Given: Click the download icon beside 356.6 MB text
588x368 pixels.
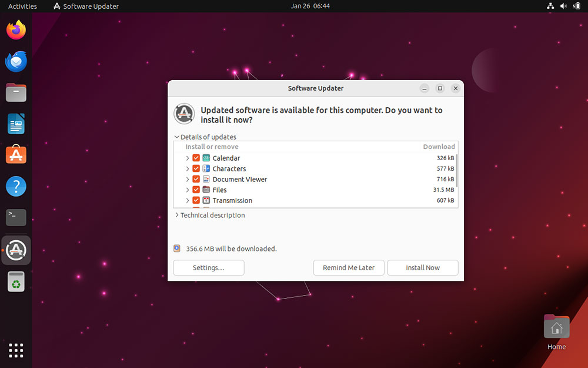Looking at the screenshot, I should coord(176,248).
